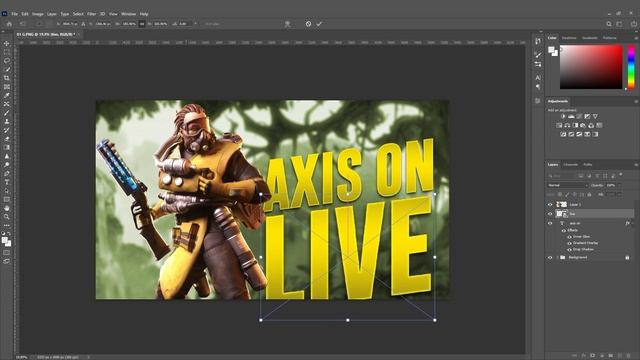Open the layer blend mode dropdown
The image size is (640, 360).
567,185
